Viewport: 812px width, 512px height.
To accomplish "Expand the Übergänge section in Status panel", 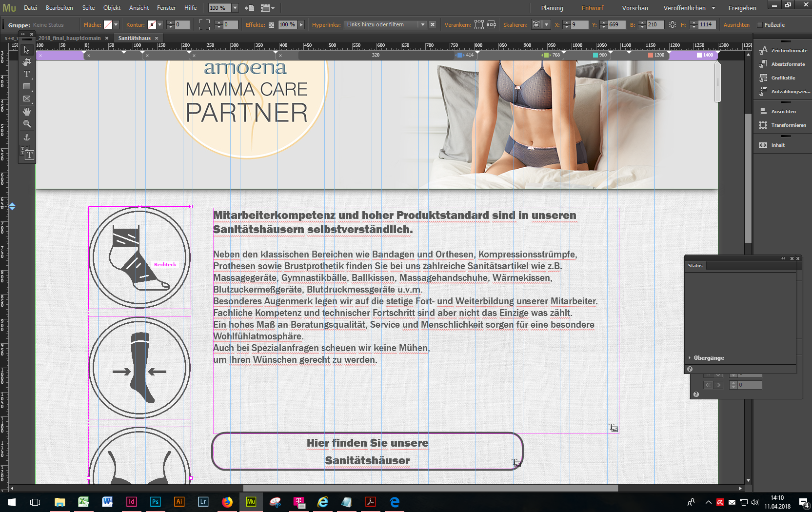I will (690, 357).
